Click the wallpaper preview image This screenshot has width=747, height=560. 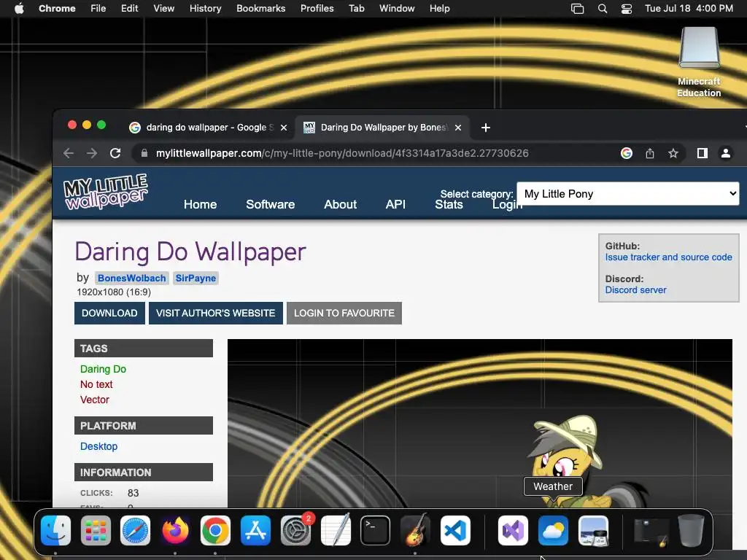tap(480, 423)
